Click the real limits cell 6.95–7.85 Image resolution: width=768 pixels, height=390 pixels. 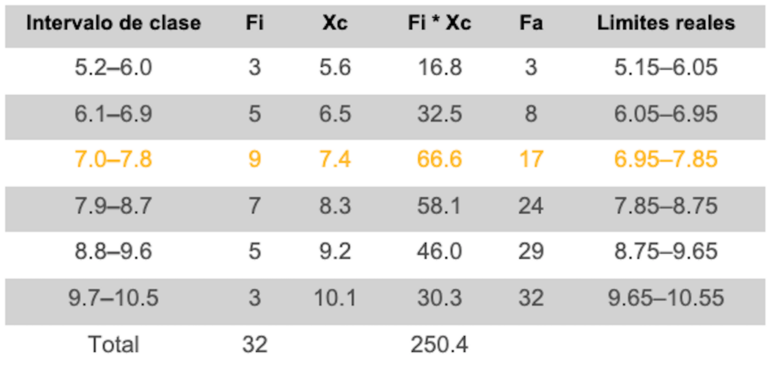pyautogui.click(x=666, y=160)
